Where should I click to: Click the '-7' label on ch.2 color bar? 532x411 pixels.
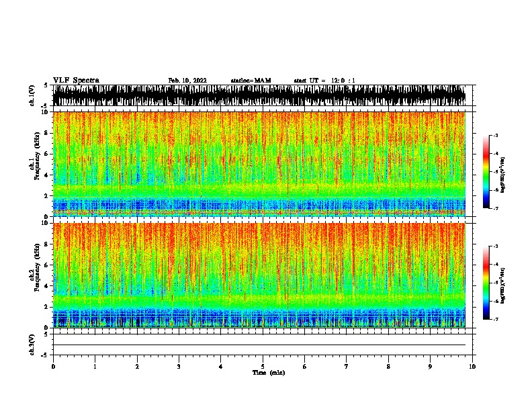click(496, 320)
